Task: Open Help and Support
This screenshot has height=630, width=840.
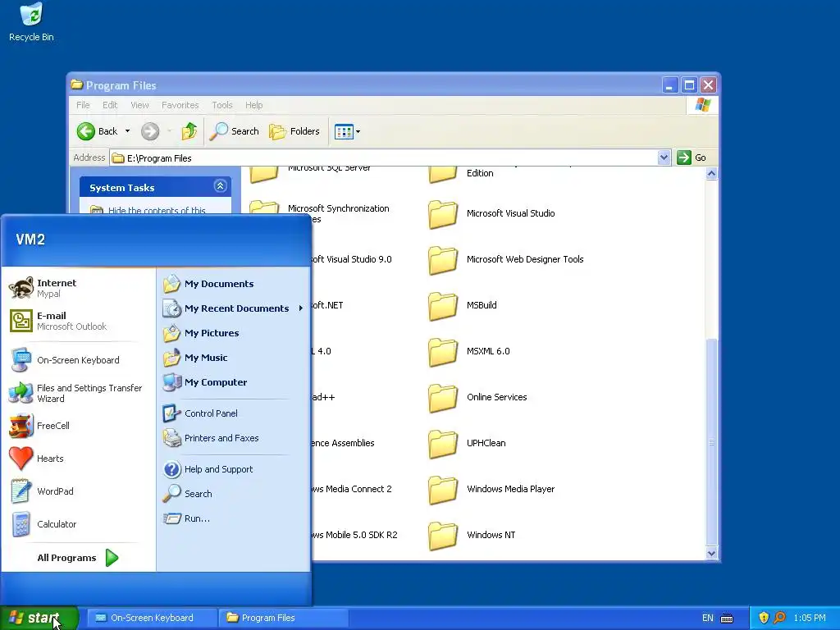Action: click(x=233, y=469)
